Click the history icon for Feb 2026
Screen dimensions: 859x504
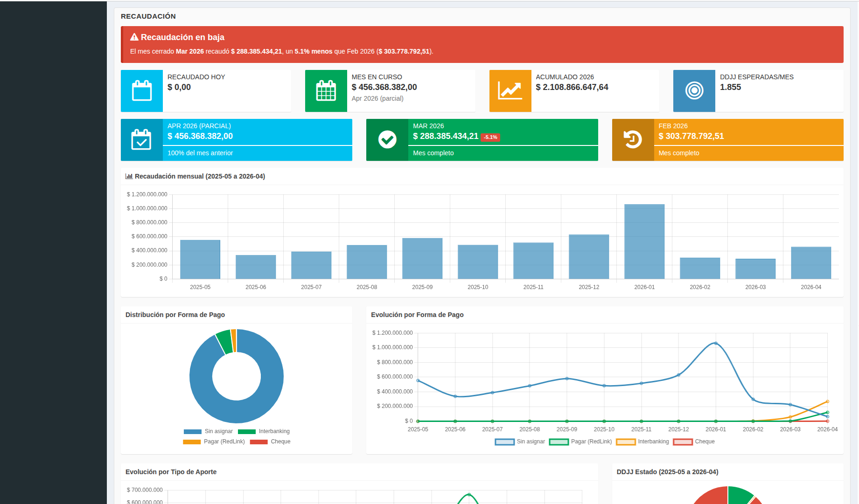click(x=633, y=140)
